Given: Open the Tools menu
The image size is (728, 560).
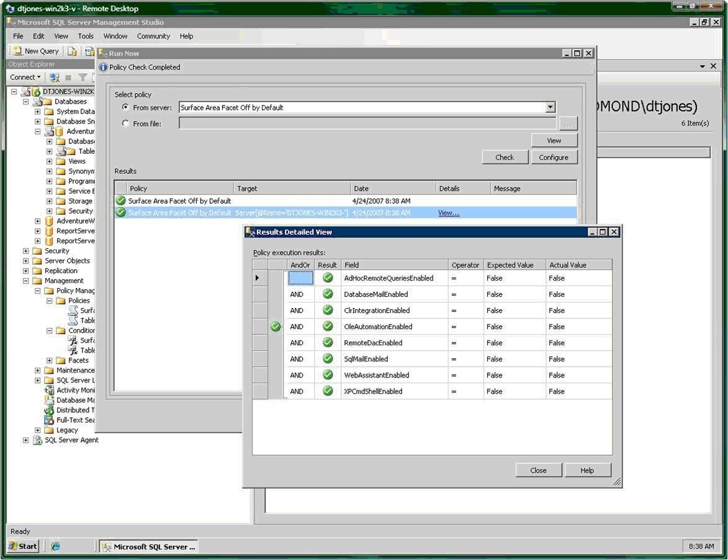Looking at the screenshot, I should (x=85, y=36).
